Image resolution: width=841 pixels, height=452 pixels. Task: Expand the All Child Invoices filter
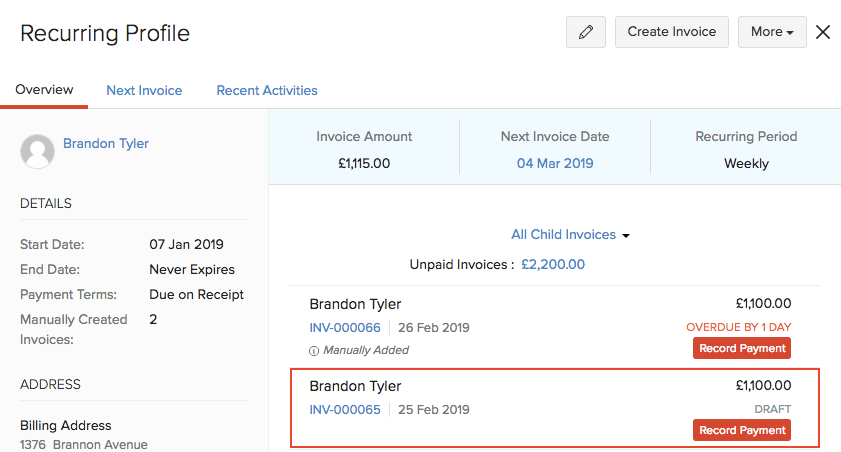tap(570, 235)
